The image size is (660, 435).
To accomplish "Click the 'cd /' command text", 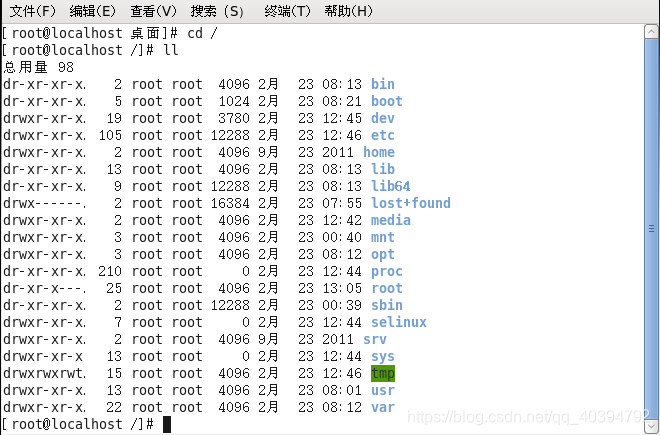I will (x=202, y=33).
